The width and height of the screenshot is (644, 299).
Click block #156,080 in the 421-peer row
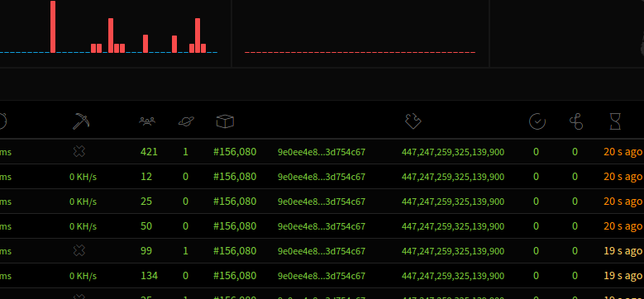(235, 152)
